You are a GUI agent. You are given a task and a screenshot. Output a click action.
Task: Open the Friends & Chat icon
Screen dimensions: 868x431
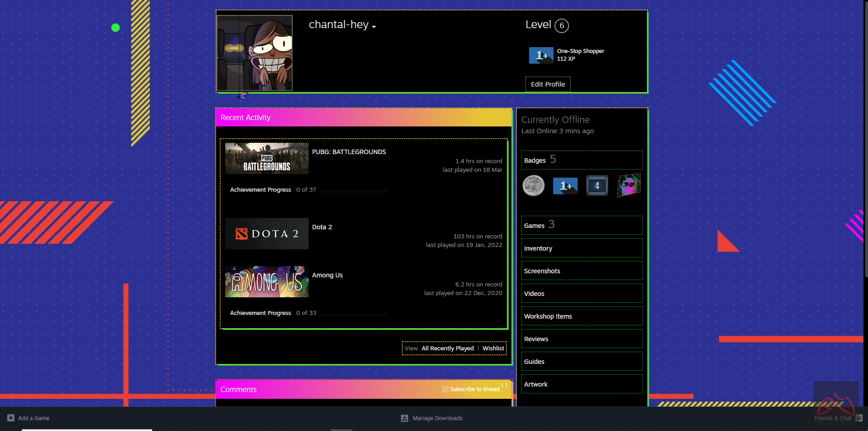(x=858, y=418)
